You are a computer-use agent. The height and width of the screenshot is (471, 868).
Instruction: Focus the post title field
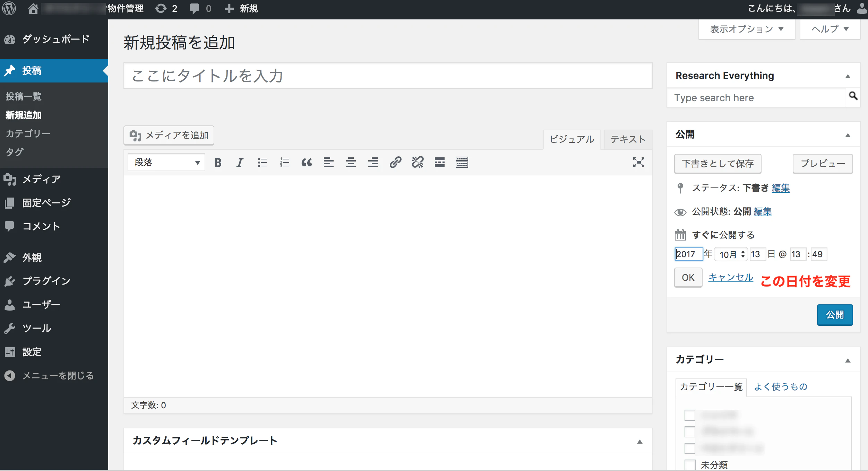click(388, 76)
